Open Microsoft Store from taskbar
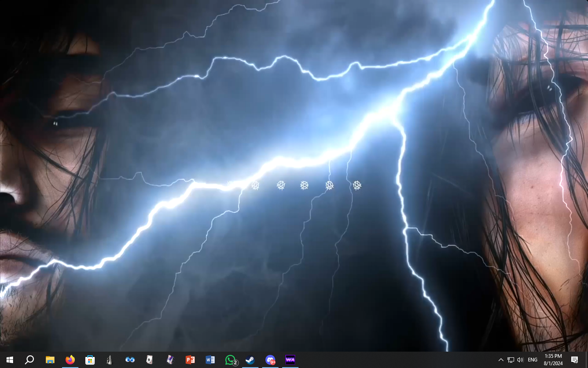This screenshot has width=588, height=368. (x=90, y=360)
